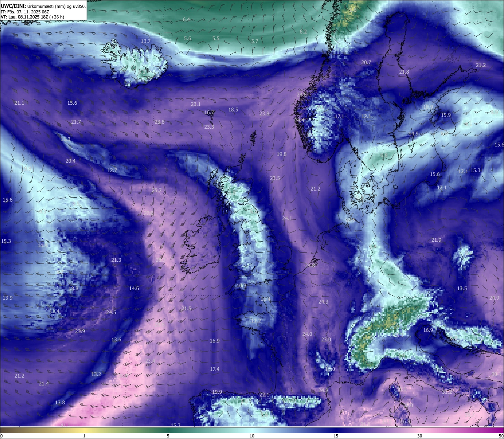The image size is (504, 439).
Task: Click the 24.5 value label
Action: [x=111, y=313]
